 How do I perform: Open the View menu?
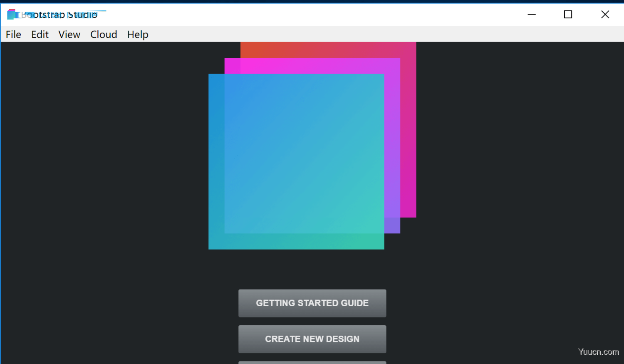pos(69,34)
